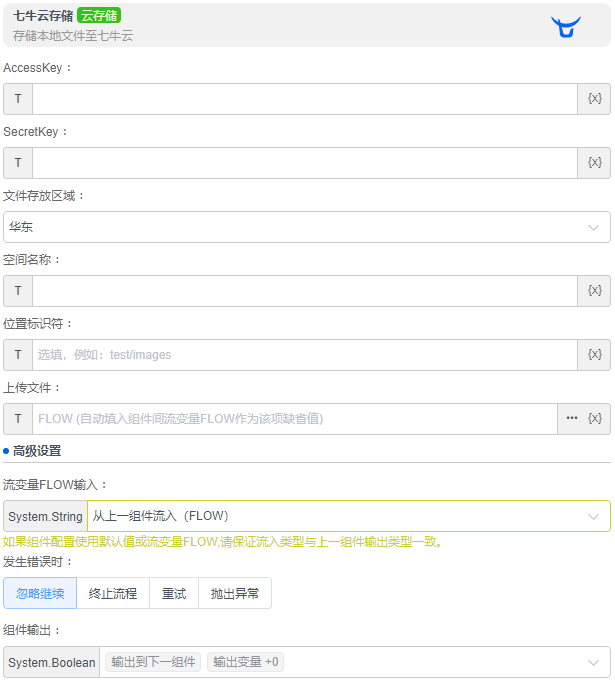This screenshot has width=615, height=682.
Task: Expand the 组件输出 dropdown arrow
Action: click(593, 662)
